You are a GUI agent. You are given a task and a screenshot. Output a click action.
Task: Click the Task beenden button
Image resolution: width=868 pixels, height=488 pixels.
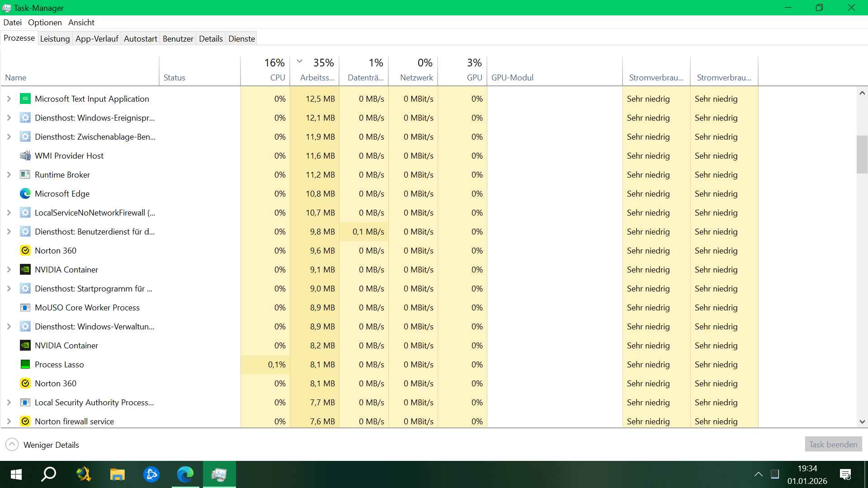pyautogui.click(x=833, y=445)
